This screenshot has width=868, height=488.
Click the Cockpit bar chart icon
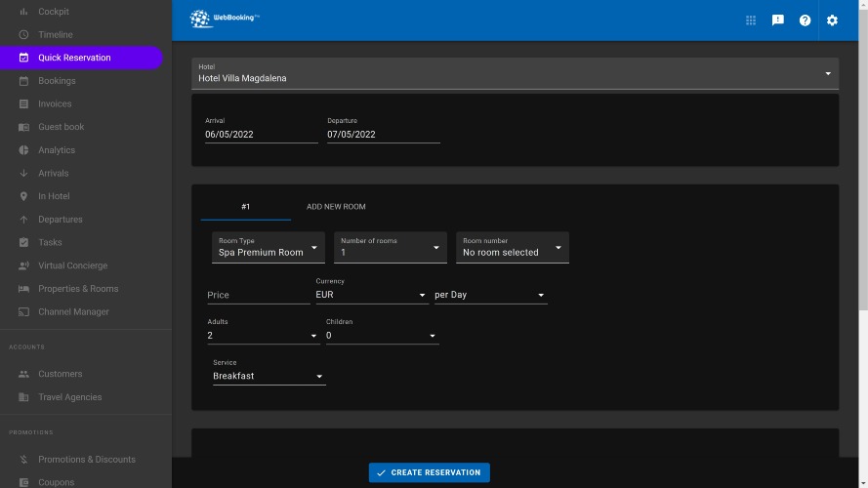coord(23,11)
